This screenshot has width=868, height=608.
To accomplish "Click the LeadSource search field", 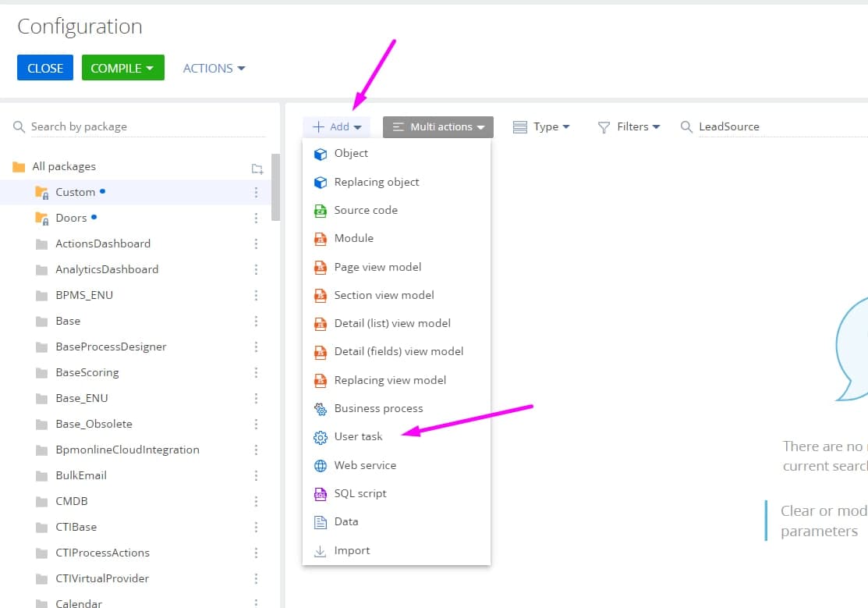I will click(x=783, y=127).
